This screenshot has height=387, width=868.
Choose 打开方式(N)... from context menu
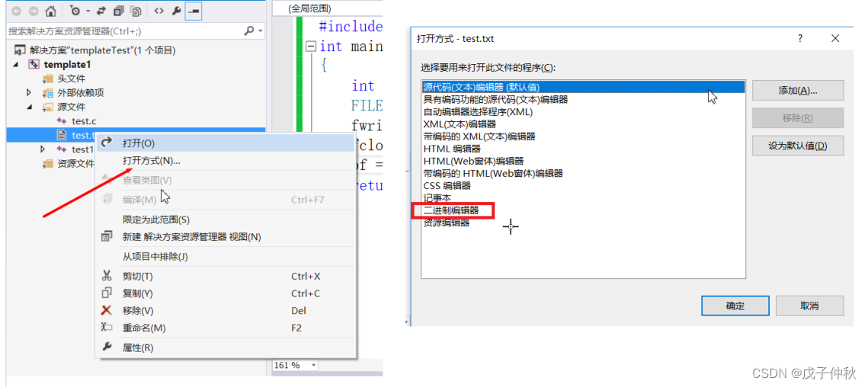pyautogui.click(x=226, y=161)
